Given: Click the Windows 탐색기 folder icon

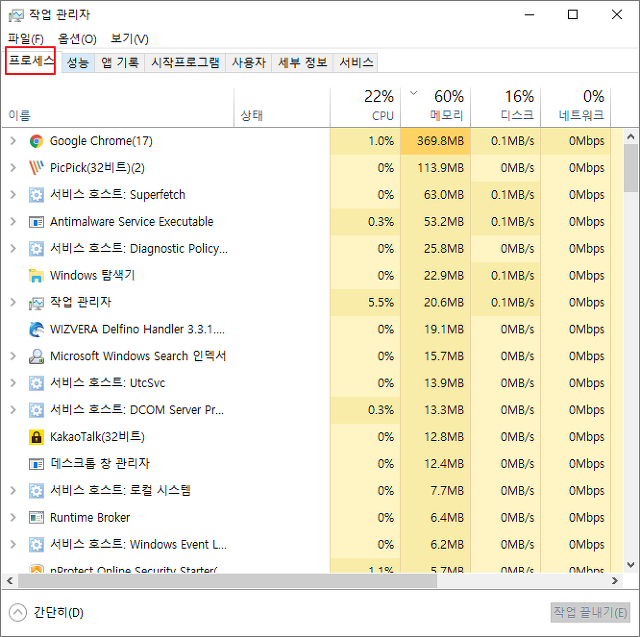Looking at the screenshot, I should point(36,276).
